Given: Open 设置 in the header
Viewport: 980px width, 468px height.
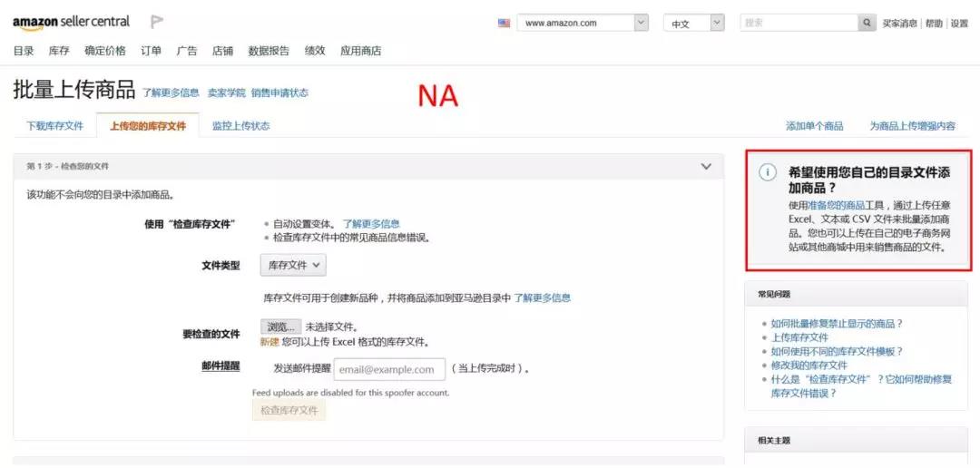Looking at the screenshot, I should 959,24.
